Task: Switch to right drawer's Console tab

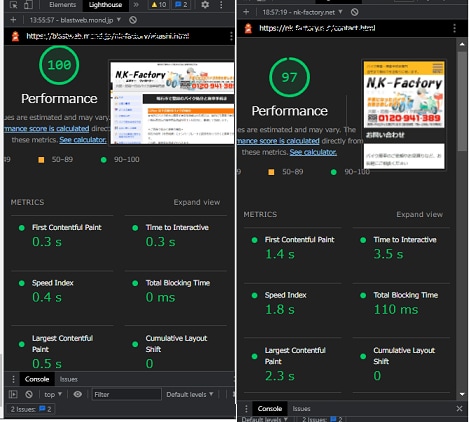Action: (270, 409)
